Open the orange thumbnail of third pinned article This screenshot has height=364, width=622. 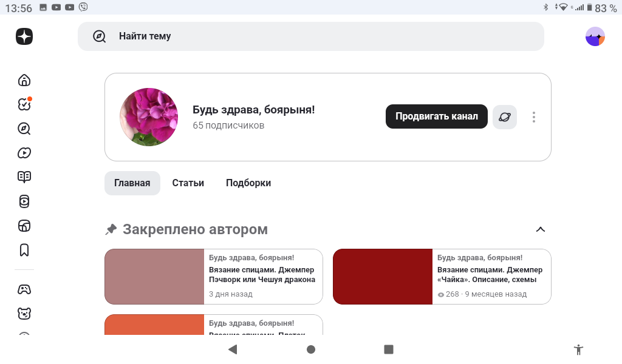pyautogui.click(x=154, y=325)
